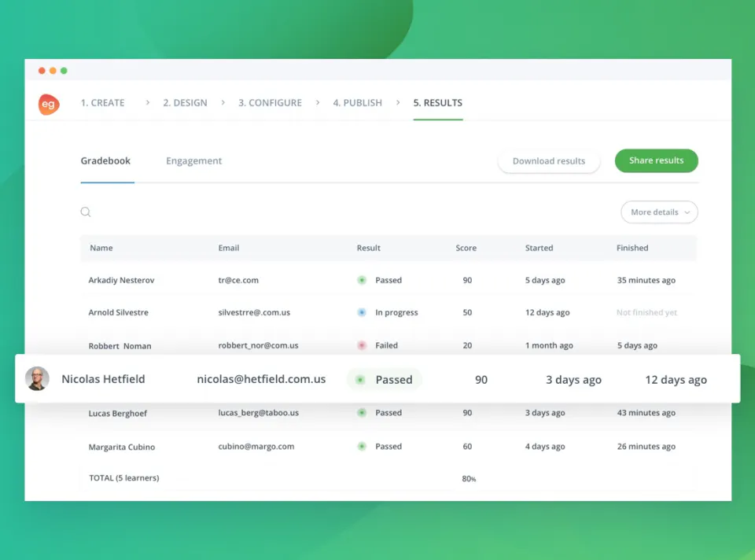Click the orange eg logo icon
Screen dimensions: 755x560
[x=49, y=104]
